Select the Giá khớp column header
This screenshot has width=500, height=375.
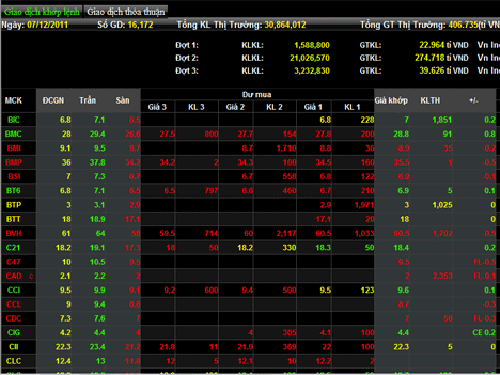pos(391,100)
